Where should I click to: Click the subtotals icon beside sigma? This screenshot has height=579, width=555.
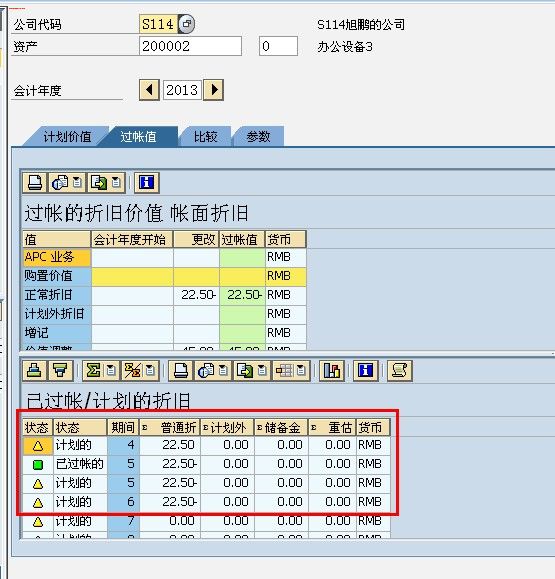[133, 370]
